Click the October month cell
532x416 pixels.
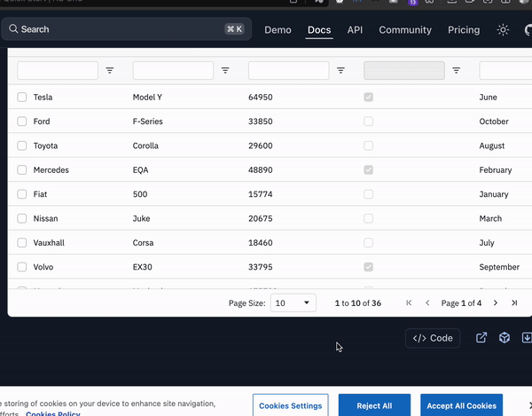pos(494,122)
